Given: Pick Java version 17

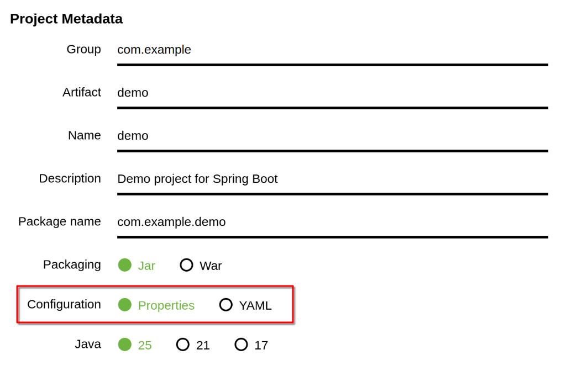Looking at the screenshot, I should [241, 345].
